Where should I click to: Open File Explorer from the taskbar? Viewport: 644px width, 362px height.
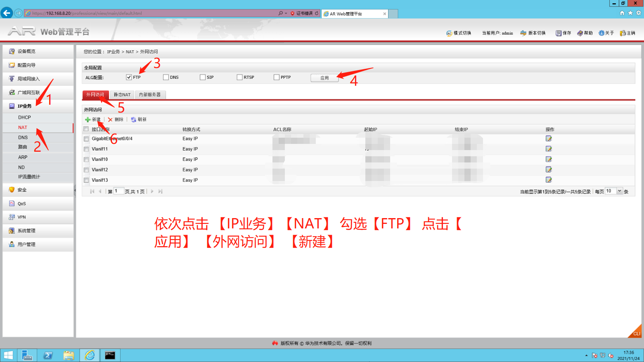point(69,355)
